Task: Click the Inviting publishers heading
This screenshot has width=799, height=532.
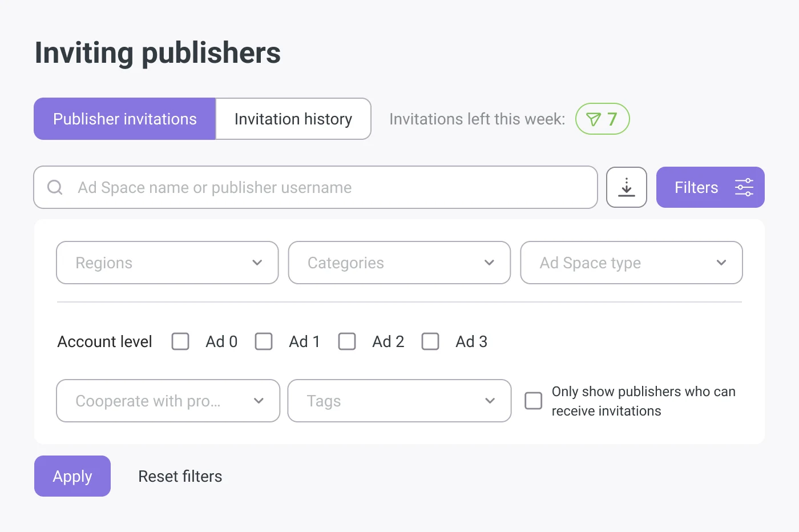Action: click(158, 53)
